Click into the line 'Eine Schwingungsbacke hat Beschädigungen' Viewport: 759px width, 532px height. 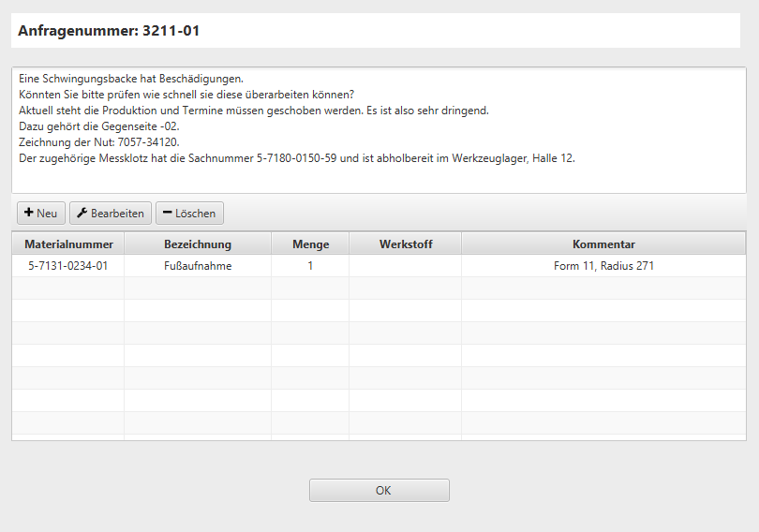coord(131,79)
